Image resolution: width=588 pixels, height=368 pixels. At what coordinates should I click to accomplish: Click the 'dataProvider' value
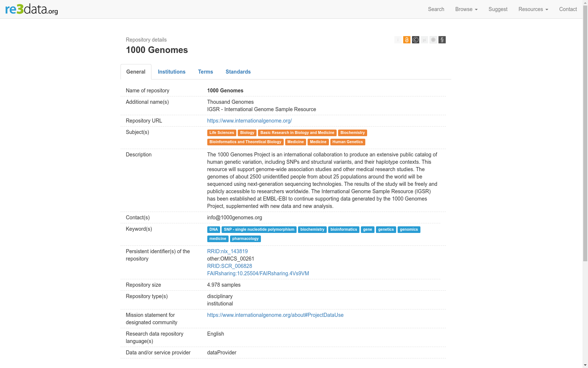click(222, 353)
